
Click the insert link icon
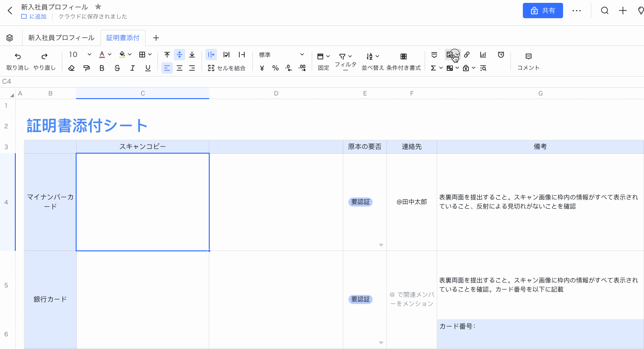(467, 55)
